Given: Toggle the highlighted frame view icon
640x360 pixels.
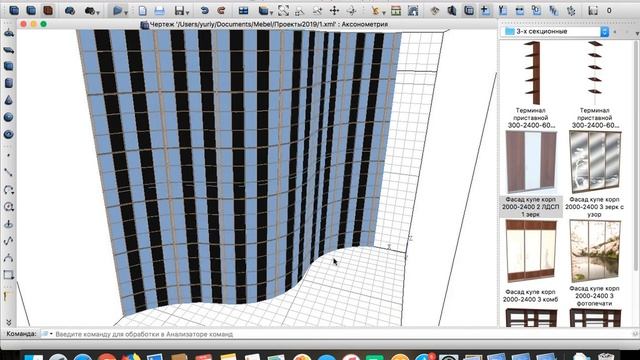Looking at the screenshot, I should point(469,11).
